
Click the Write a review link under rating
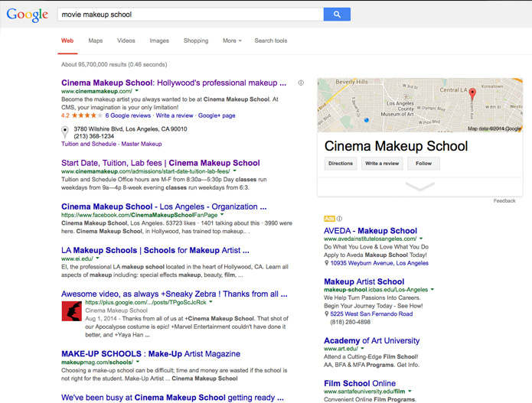point(175,115)
